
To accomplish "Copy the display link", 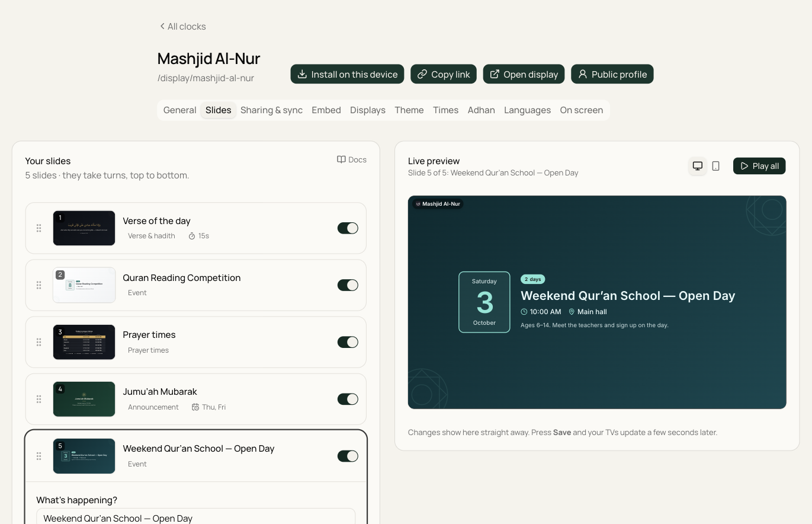I will click(444, 74).
